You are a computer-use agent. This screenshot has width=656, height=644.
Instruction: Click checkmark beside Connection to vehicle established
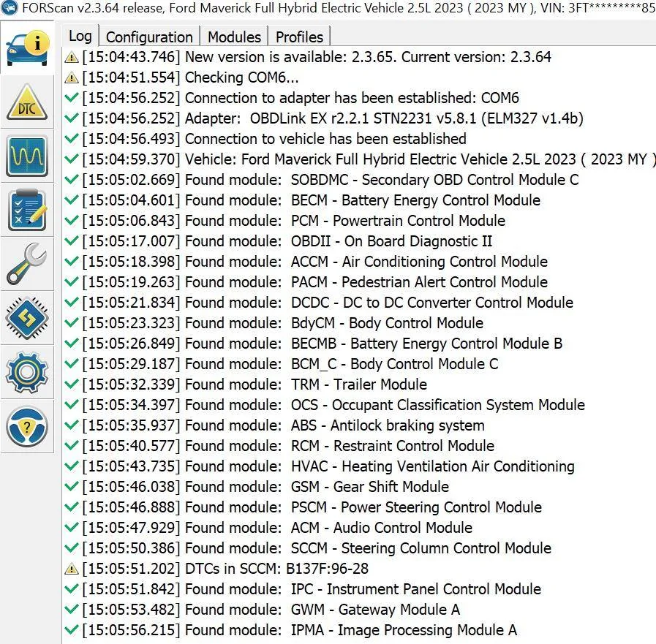point(72,139)
